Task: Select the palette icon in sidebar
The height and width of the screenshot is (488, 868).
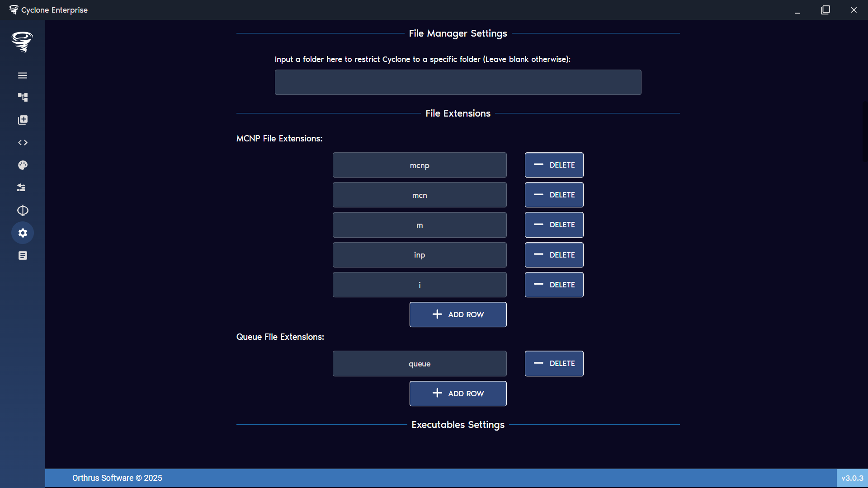Action: [22, 165]
